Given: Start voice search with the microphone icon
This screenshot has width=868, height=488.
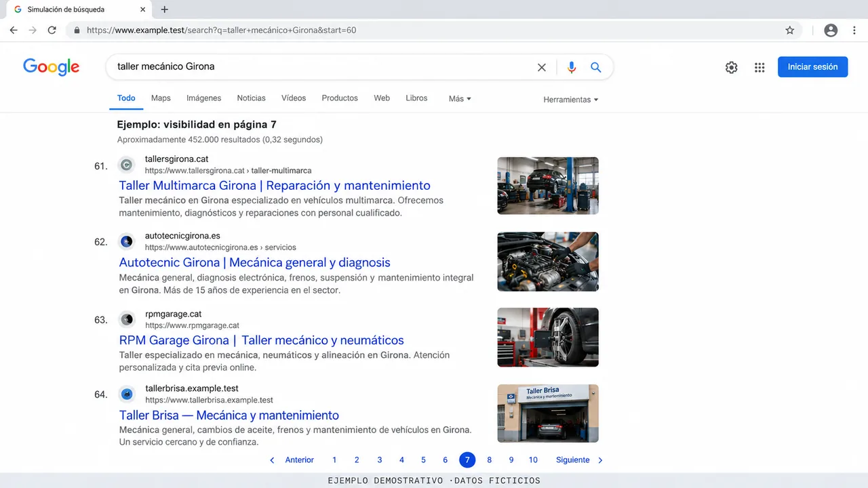Looking at the screenshot, I should 572,67.
